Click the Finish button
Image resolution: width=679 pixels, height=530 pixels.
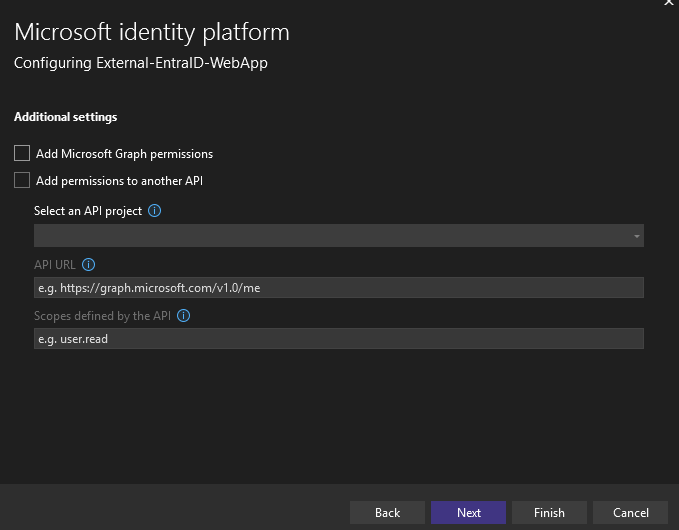549,513
